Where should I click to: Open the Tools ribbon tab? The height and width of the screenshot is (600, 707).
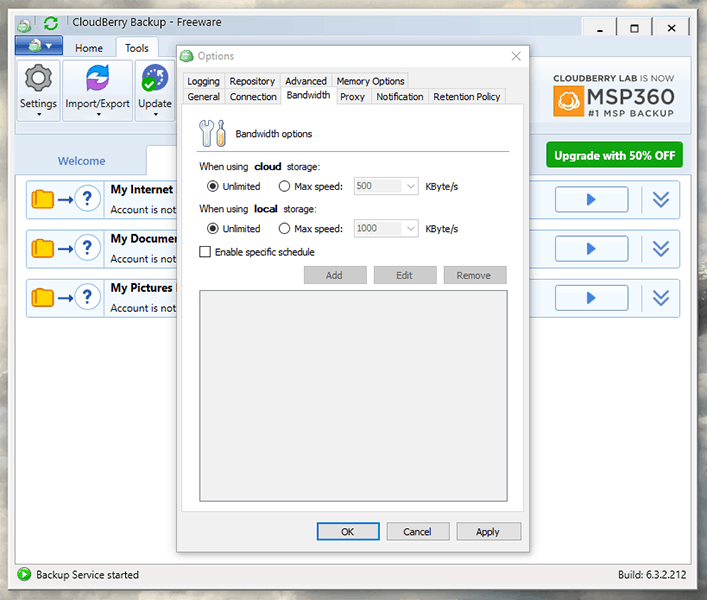click(x=137, y=48)
